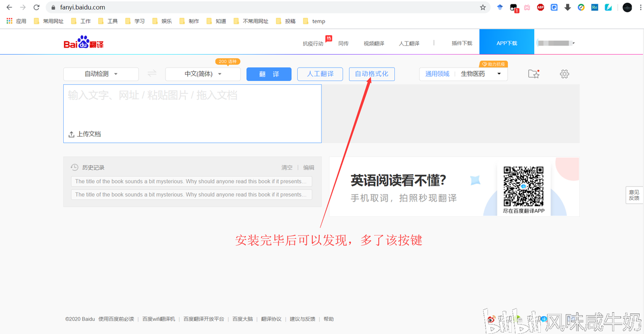The height and width of the screenshot is (334, 644).
Task: Expand the 中文(简体) target language dropdown
Action: pos(203,74)
